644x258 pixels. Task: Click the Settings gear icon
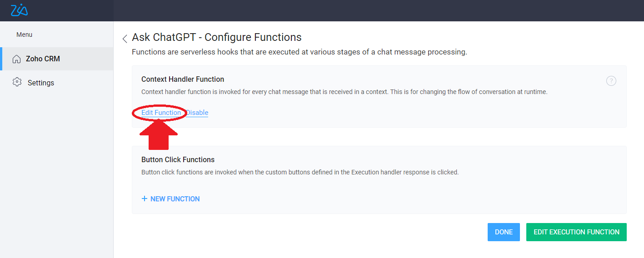click(x=17, y=82)
